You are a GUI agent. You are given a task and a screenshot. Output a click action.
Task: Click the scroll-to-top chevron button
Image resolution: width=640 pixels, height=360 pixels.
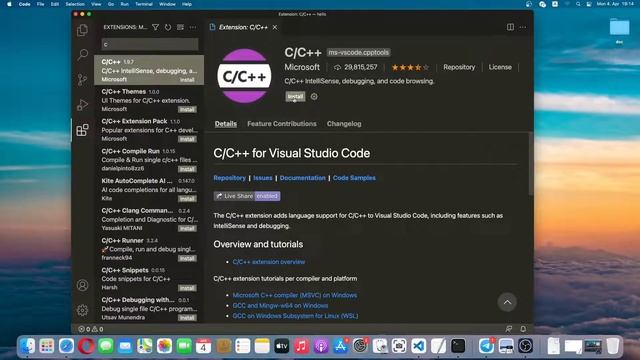click(507, 302)
